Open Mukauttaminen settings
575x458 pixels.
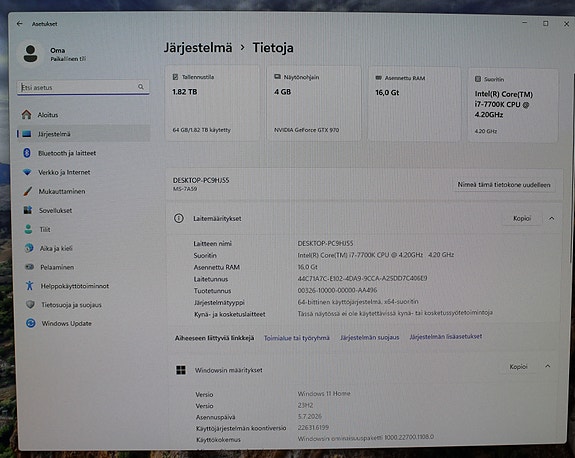[x=83, y=191]
